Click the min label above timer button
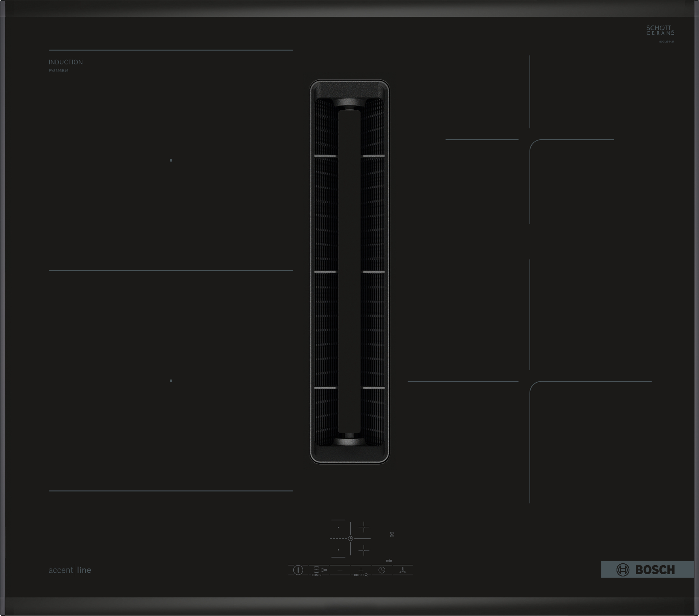Image resolution: width=699 pixels, height=616 pixels. click(x=389, y=561)
